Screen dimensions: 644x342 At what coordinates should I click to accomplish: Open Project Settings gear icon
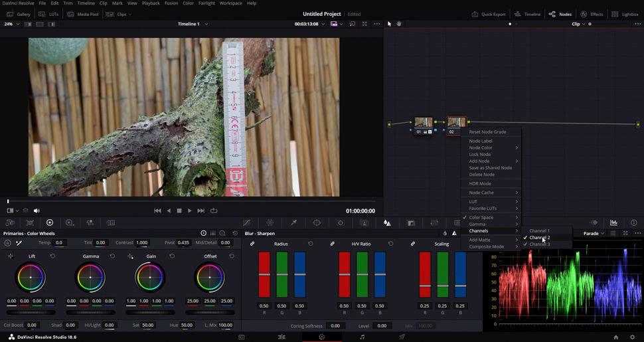(x=632, y=337)
